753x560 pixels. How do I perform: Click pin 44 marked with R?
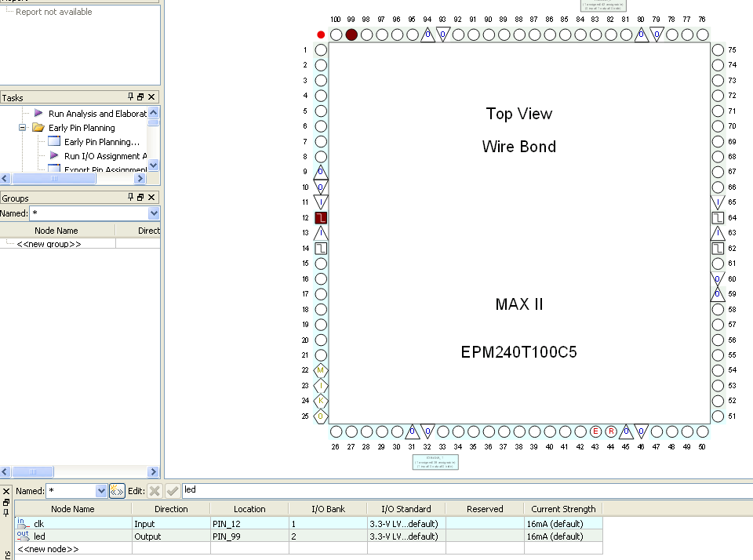[x=611, y=431]
